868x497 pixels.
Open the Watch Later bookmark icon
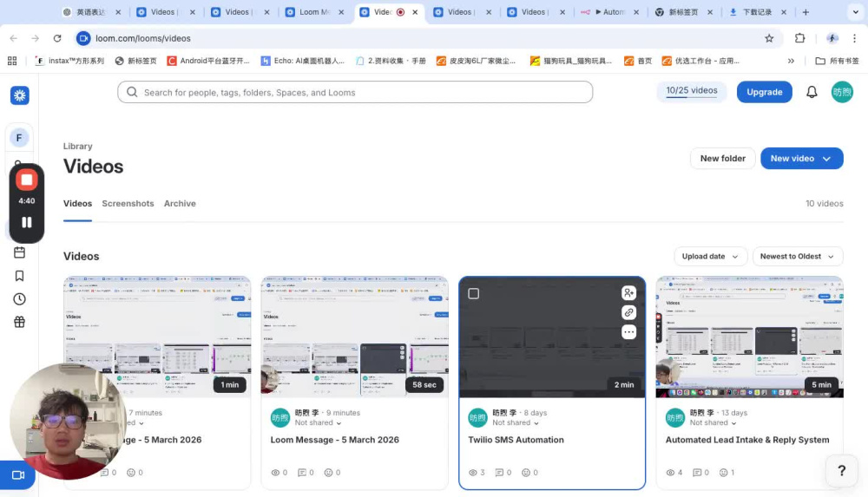19,276
